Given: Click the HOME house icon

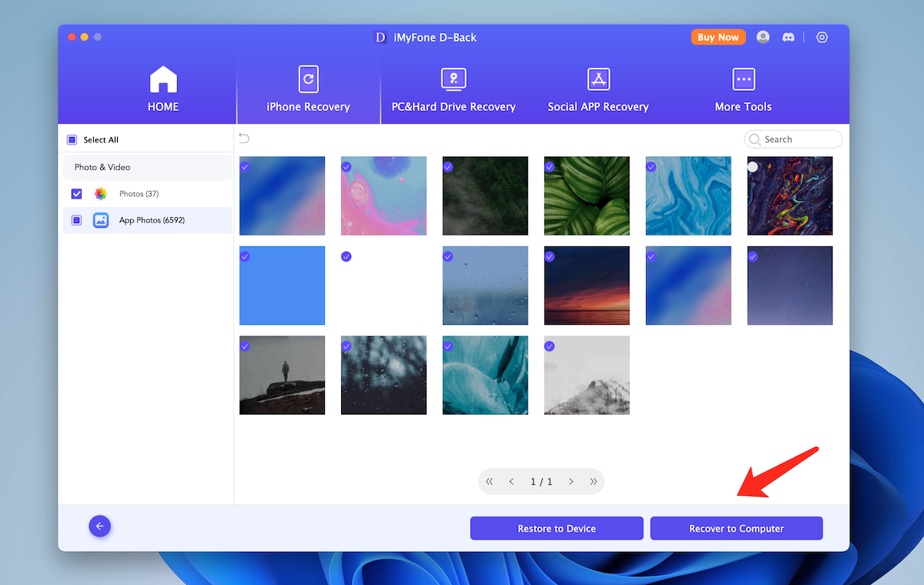Looking at the screenshot, I should tap(163, 79).
